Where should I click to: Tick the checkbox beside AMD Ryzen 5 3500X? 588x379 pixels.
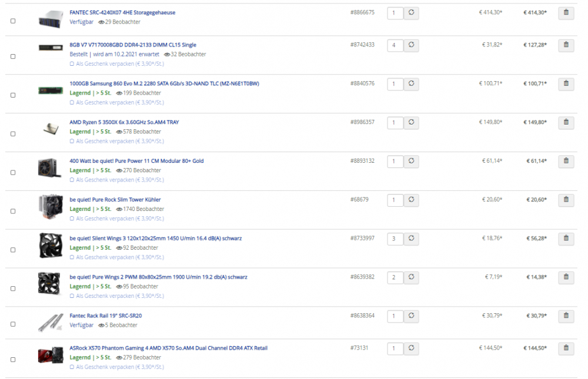(x=13, y=134)
